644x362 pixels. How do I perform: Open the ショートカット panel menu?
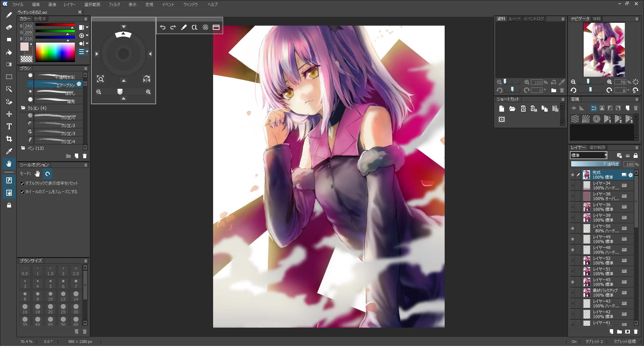click(563, 99)
